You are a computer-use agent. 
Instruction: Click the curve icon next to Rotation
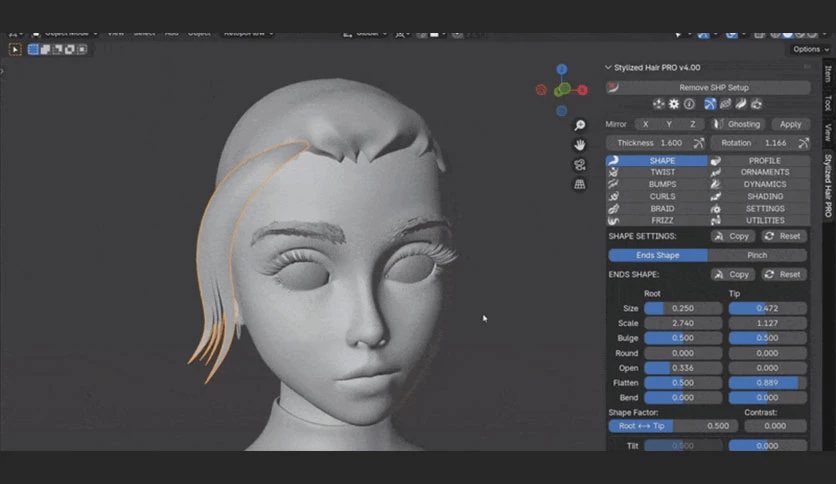[803, 143]
